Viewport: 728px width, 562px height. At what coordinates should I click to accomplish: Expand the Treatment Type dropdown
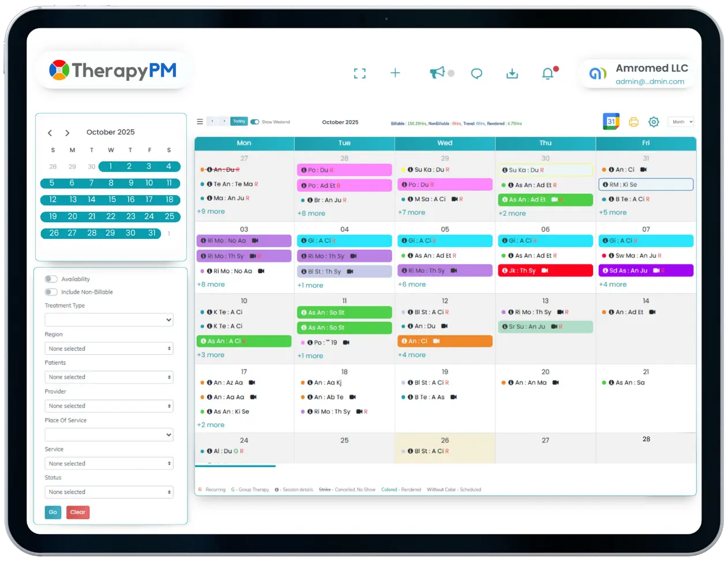(109, 320)
